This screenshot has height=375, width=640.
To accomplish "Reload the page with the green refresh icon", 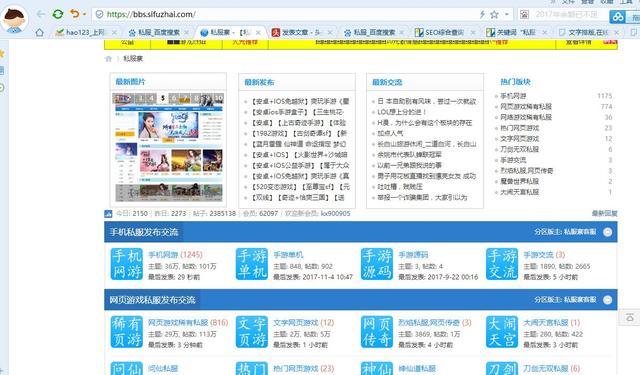I will 58,14.
